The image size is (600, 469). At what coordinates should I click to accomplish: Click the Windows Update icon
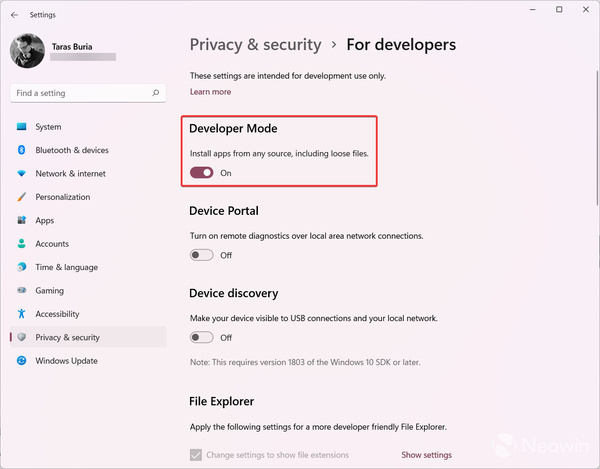point(22,361)
